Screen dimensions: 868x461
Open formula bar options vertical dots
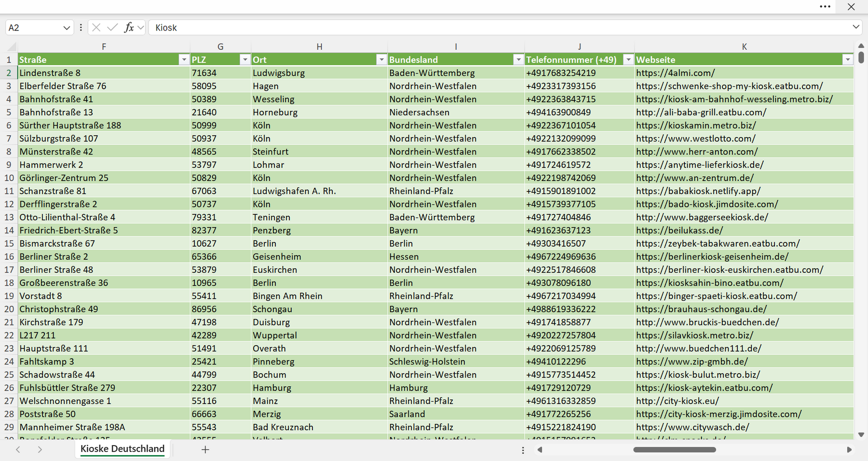coord(81,28)
